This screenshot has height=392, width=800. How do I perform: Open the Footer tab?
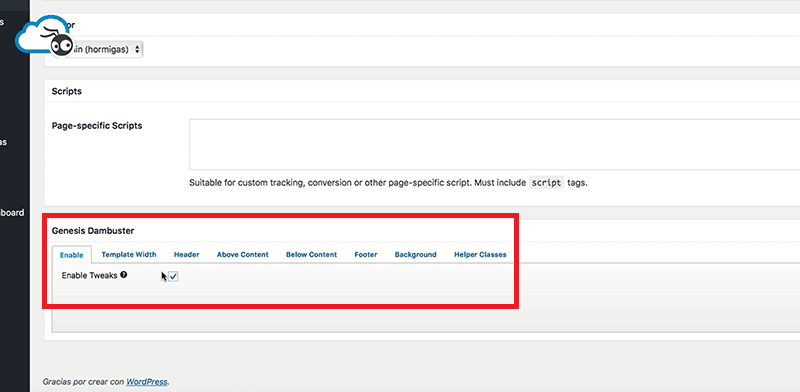(x=366, y=254)
